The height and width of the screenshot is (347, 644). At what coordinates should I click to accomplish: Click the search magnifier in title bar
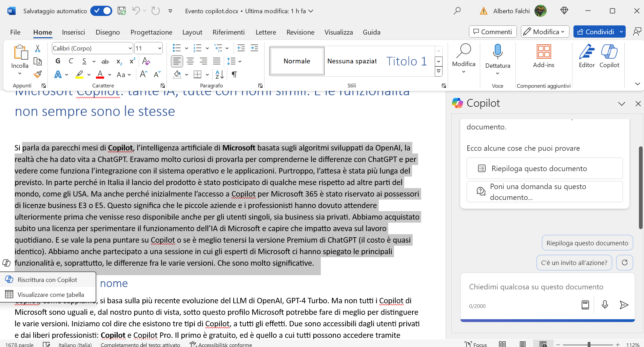point(457,11)
